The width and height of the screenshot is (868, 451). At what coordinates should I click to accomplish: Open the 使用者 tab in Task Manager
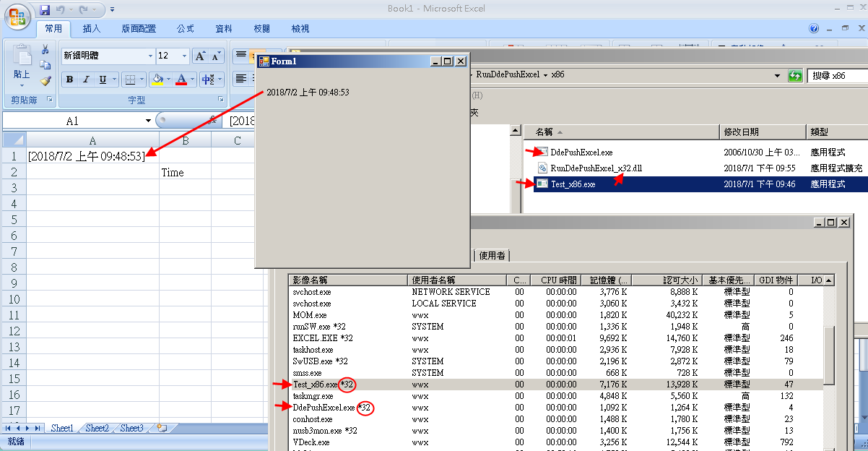pos(492,255)
